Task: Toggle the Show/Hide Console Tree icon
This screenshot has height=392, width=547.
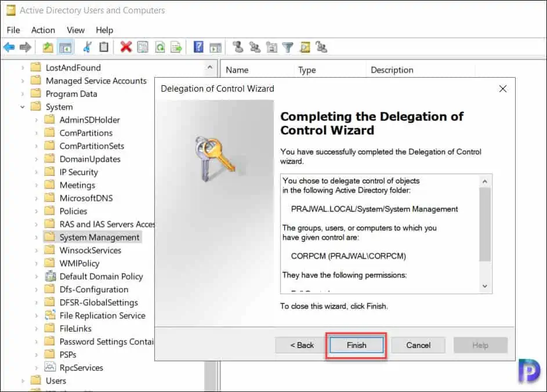Action: (65, 47)
